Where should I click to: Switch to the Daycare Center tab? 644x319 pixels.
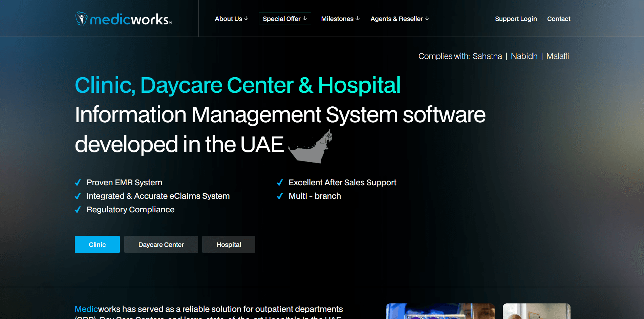pos(161,244)
